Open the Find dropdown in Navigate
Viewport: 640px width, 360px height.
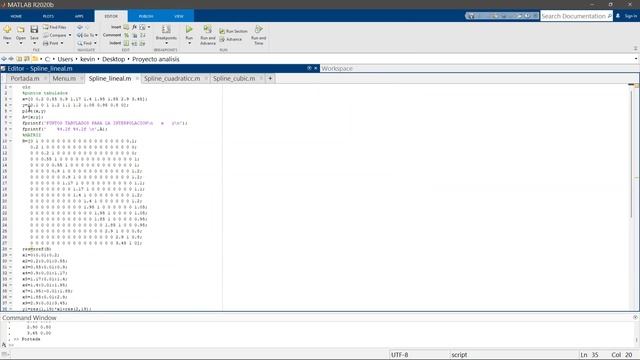[x=87, y=43]
